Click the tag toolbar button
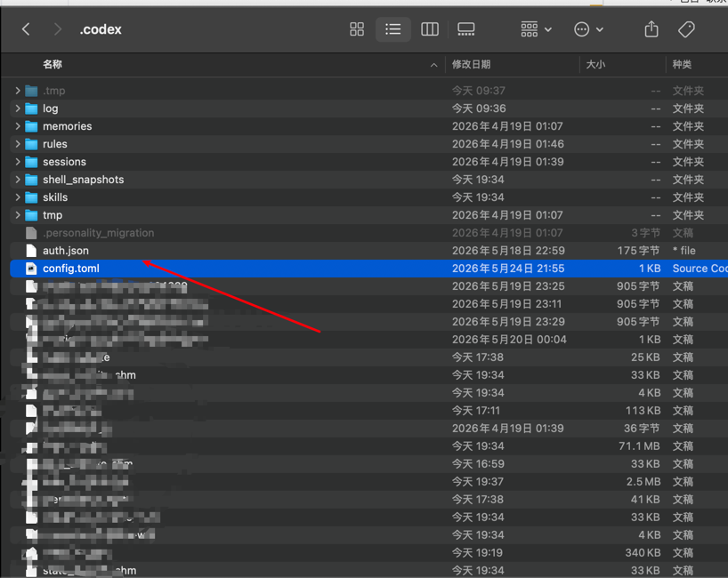This screenshot has width=728, height=578. click(686, 29)
